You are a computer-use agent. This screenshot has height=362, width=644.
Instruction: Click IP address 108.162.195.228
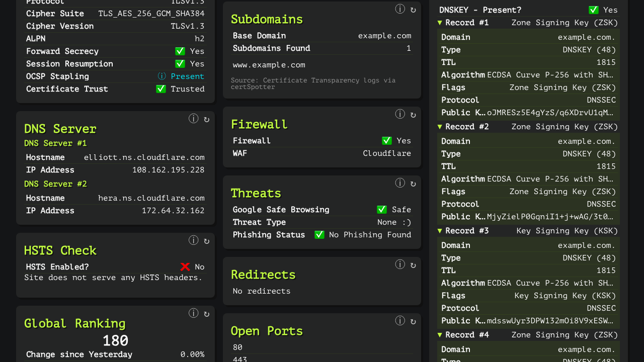point(169,170)
